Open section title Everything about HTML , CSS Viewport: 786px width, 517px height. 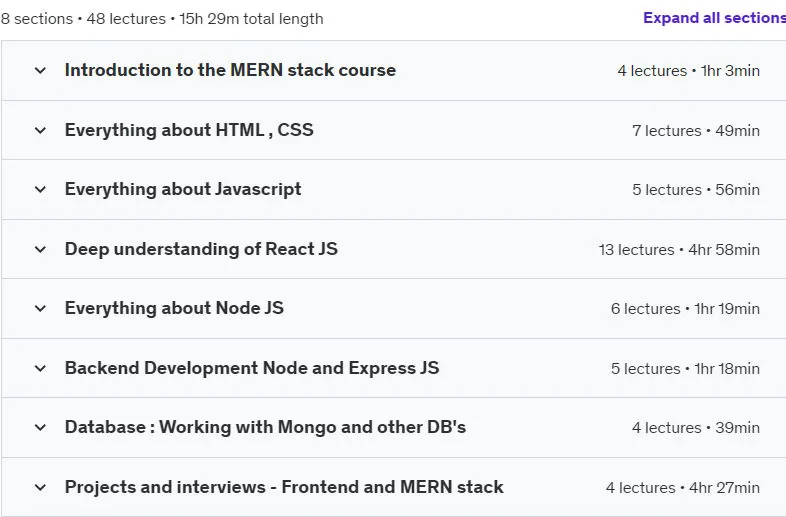(x=189, y=130)
